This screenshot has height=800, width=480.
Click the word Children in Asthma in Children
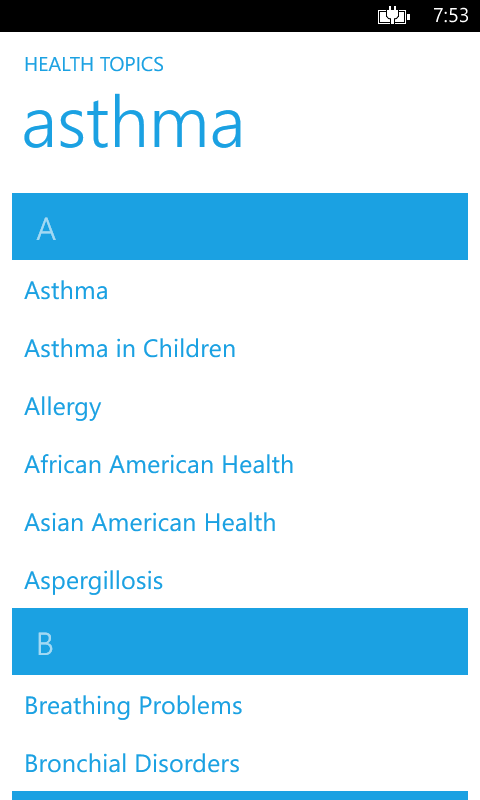click(x=189, y=349)
